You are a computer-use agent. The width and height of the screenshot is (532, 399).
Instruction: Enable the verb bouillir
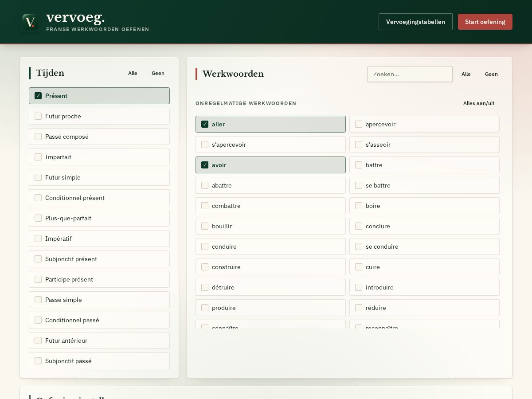coord(270,226)
